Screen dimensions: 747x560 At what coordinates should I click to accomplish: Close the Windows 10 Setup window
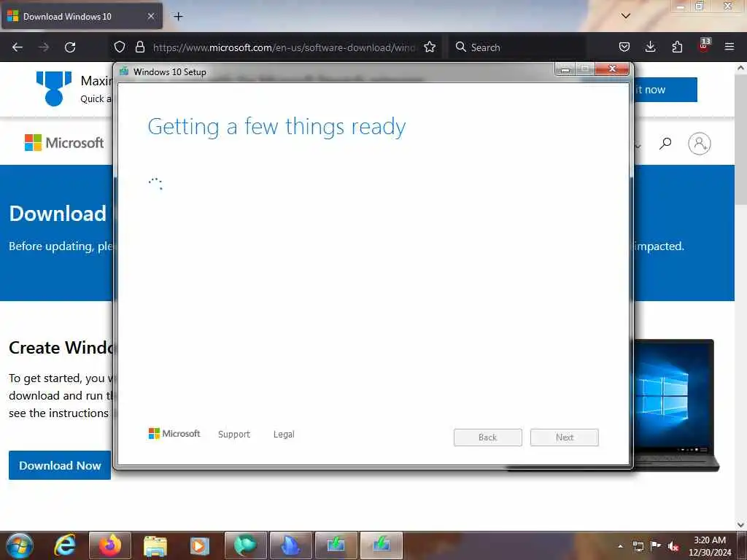tap(612, 69)
